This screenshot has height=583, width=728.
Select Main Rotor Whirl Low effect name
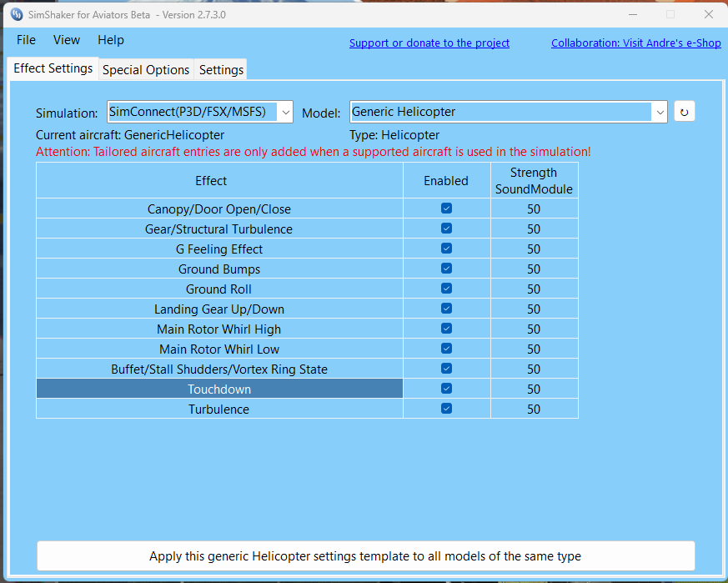point(219,349)
